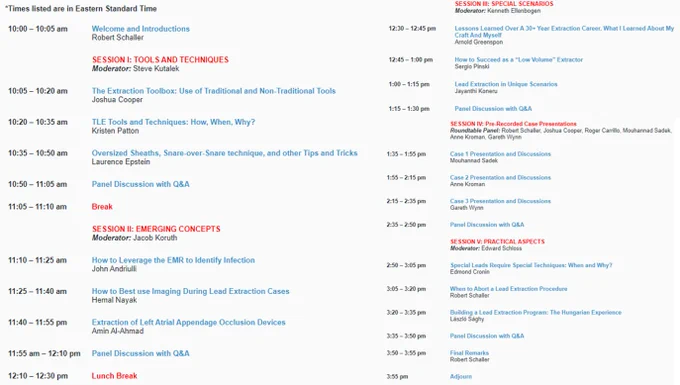Open the Welcome and Introductions title
The width and height of the screenshot is (680, 385).
click(141, 29)
